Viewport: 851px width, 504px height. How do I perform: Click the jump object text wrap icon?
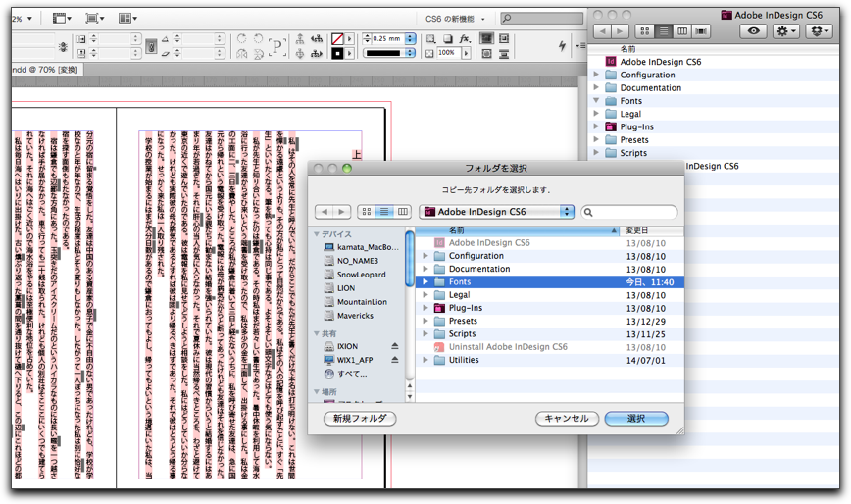pos(504,54)
